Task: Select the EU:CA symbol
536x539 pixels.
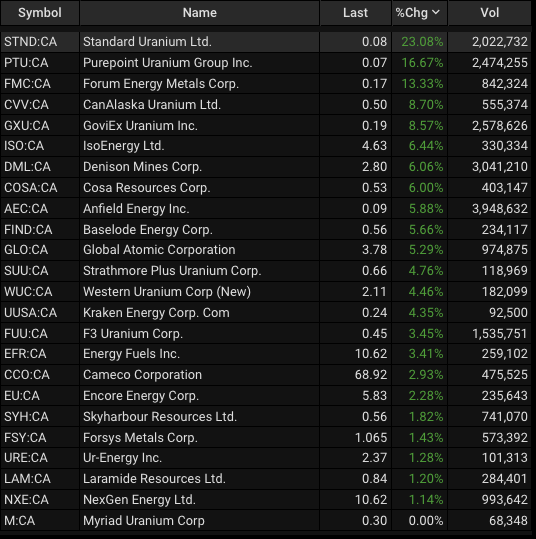Action: coord(22,396)
